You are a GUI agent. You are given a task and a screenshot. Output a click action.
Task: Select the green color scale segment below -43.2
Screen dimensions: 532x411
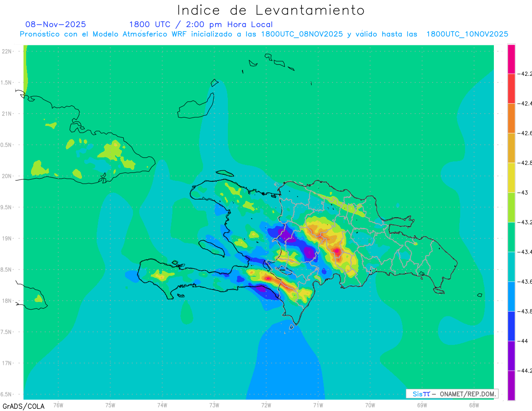click(x=511, y=237)
